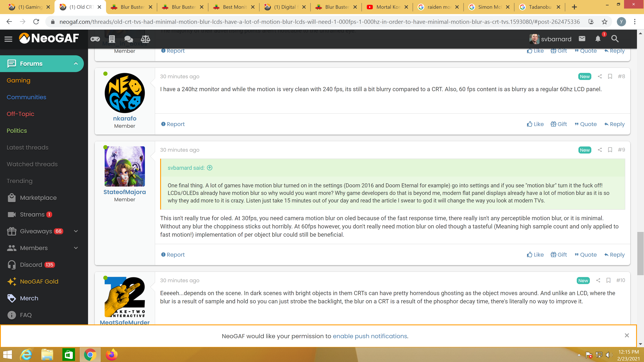Image resolution: width=644 pixels, height=362 pixels.
Task: Gift StateofMajora's post
Action: click(559, 255)
